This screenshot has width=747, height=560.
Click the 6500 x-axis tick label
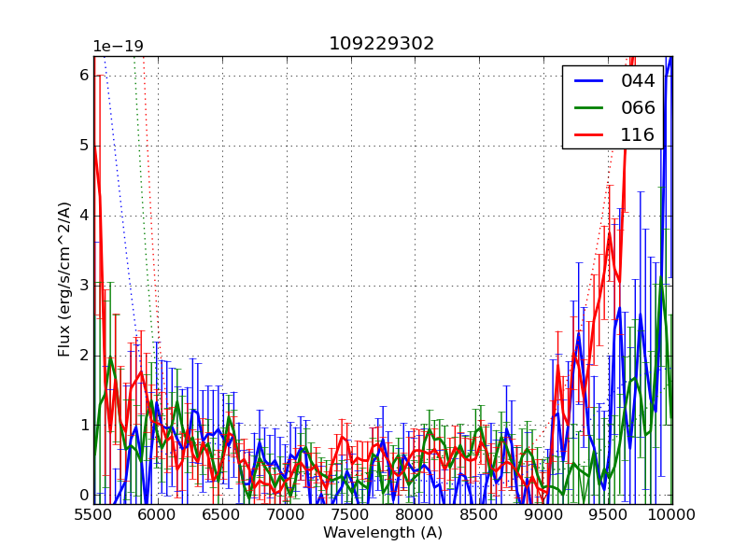pyautogui.click(x=222, y=514)
